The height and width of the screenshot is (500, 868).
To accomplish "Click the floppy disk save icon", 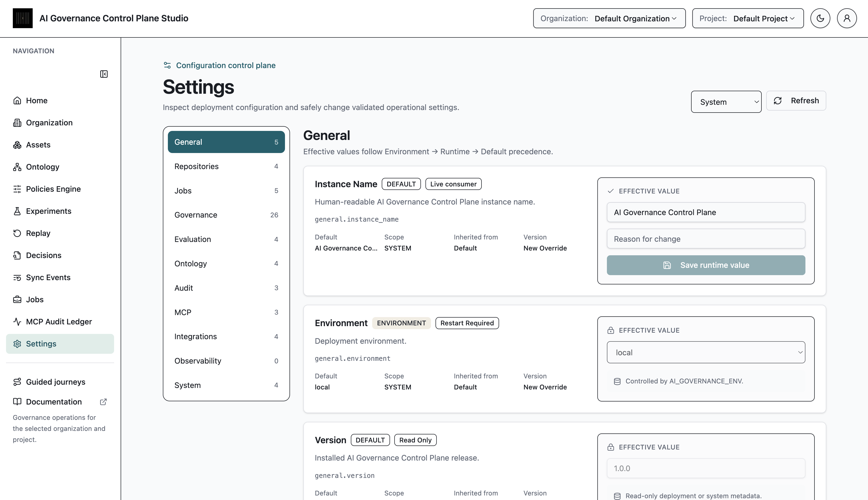I will (x=667, y=265).
